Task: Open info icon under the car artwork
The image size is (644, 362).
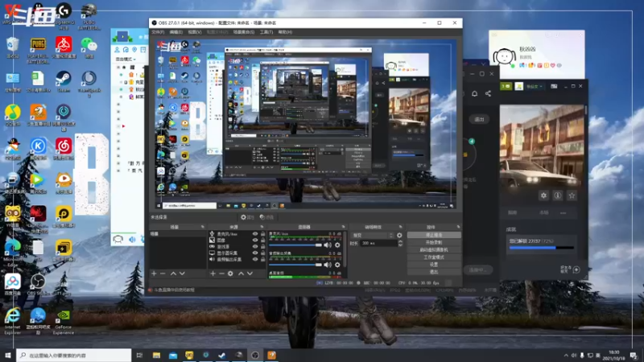Action: (558, 195)
